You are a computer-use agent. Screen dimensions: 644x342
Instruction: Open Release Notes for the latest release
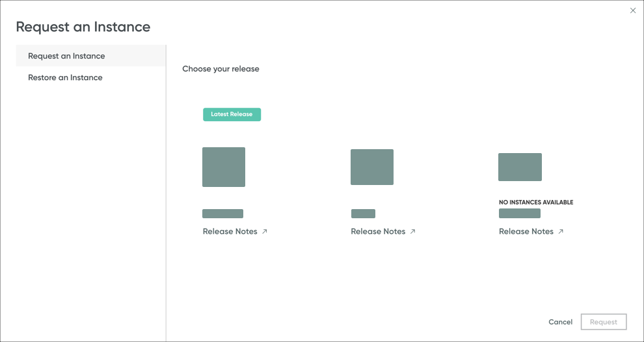230,232
